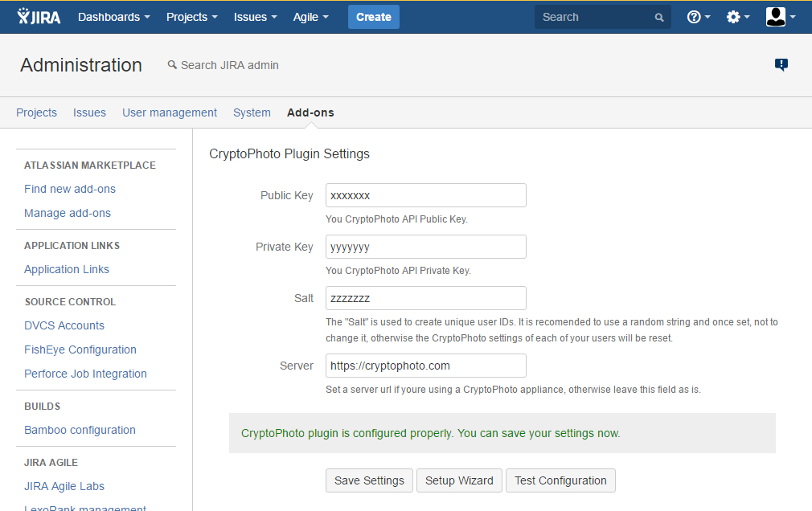Launch the Setup Wizard

(459, 480)
